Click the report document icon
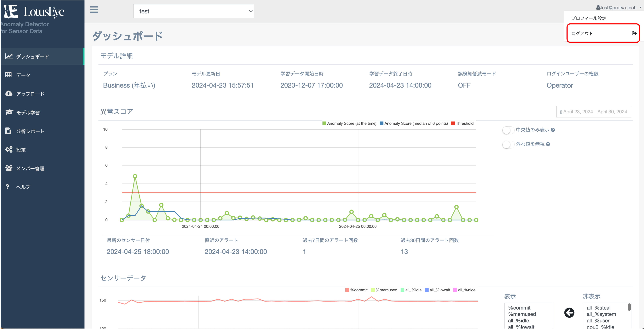Viewport: 644px width, 329px height. pos(8,131)
